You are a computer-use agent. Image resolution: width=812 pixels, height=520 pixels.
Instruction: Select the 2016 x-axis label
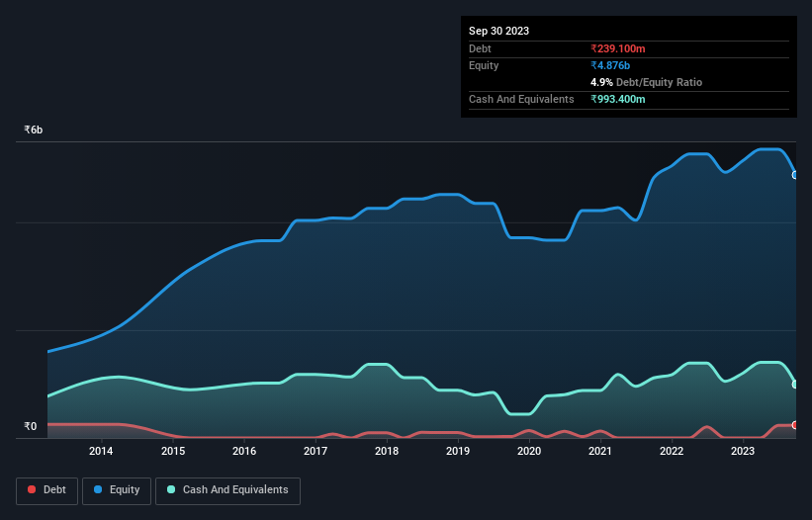[x=244, y=451]
